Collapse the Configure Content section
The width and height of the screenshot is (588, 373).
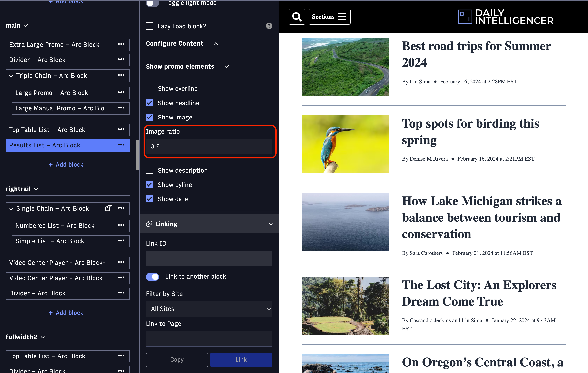216,44
